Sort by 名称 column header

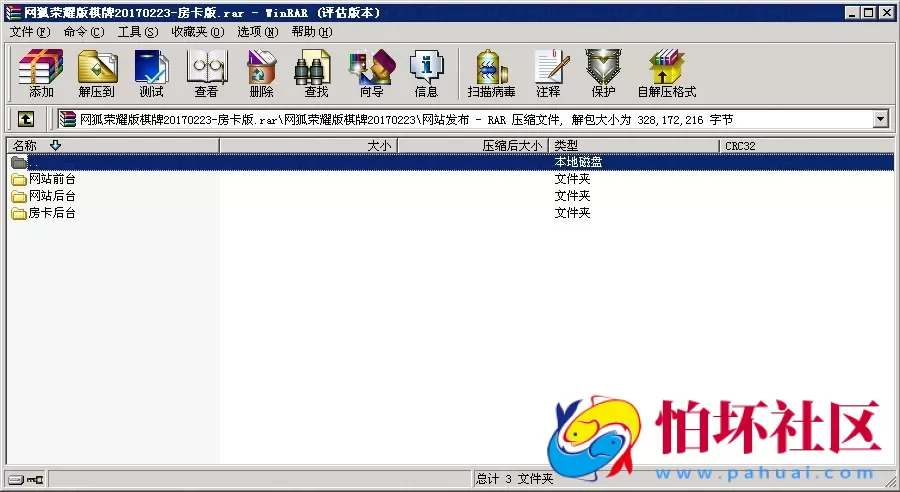[x=113, y=146]
